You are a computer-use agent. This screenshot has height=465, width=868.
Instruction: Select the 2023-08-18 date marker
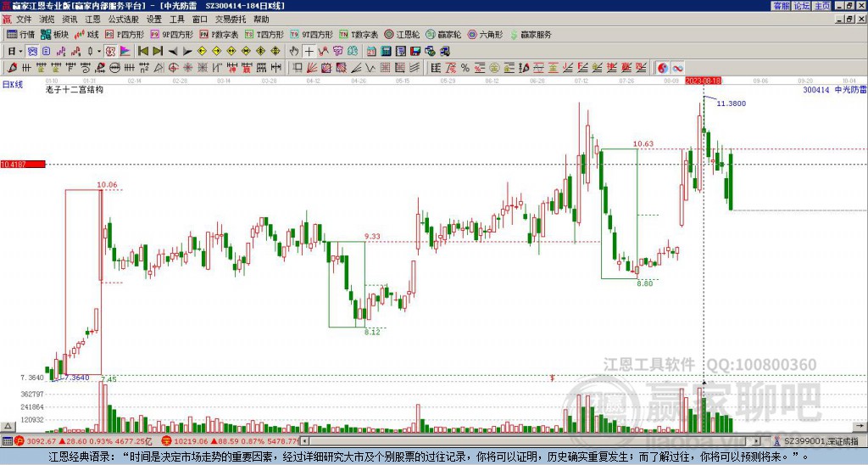point(703,81)
